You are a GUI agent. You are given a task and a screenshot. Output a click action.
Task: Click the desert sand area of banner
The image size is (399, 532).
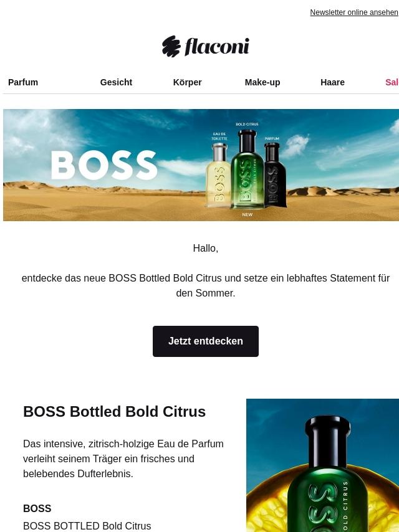(102, 206)
